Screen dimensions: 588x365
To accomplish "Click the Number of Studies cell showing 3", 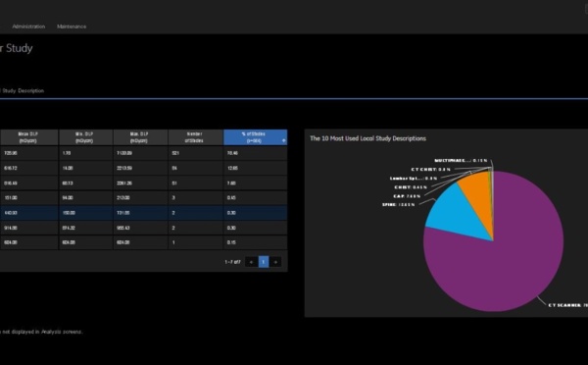I will (x=195, y=198).
